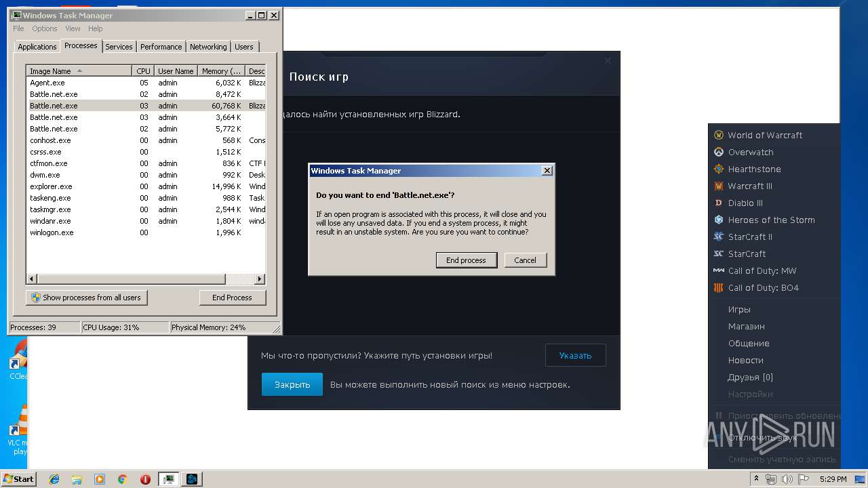
Task: Click the Указать button
Action: [575, 355]
